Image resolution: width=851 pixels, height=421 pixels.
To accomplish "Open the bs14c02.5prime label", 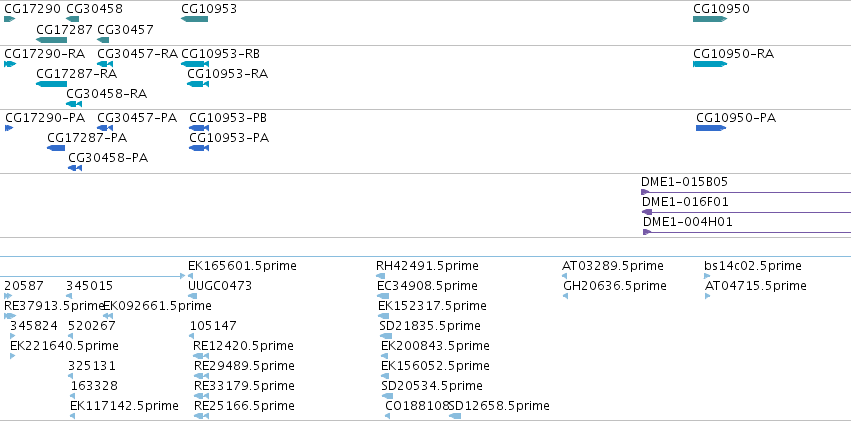I will pos(753,266).
